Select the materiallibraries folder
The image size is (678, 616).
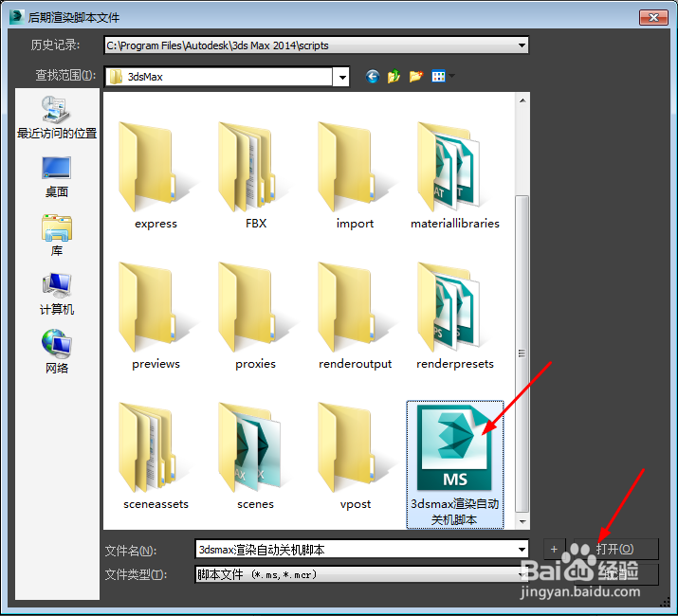pos(455,175)
